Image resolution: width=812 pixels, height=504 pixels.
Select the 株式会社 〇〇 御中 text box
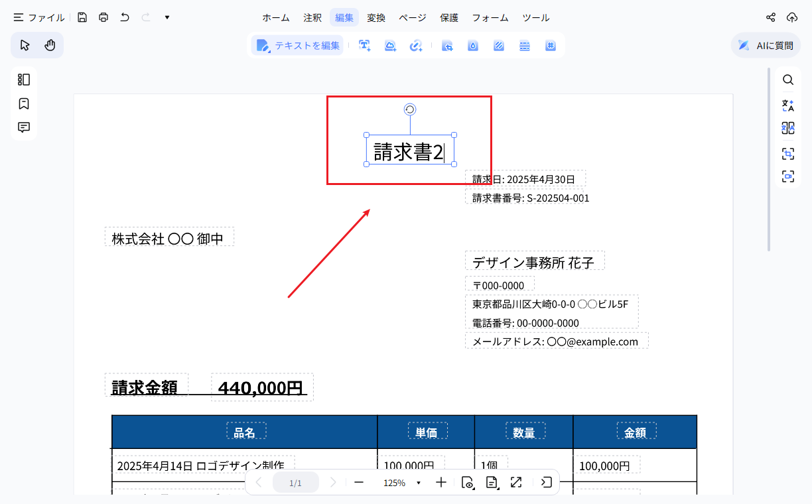pos(169,238)
